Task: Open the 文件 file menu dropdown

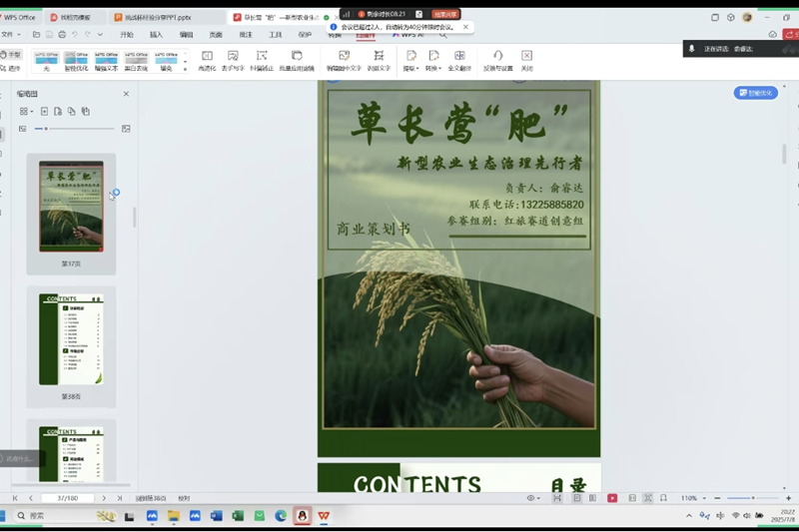Action: coord(8,34)
